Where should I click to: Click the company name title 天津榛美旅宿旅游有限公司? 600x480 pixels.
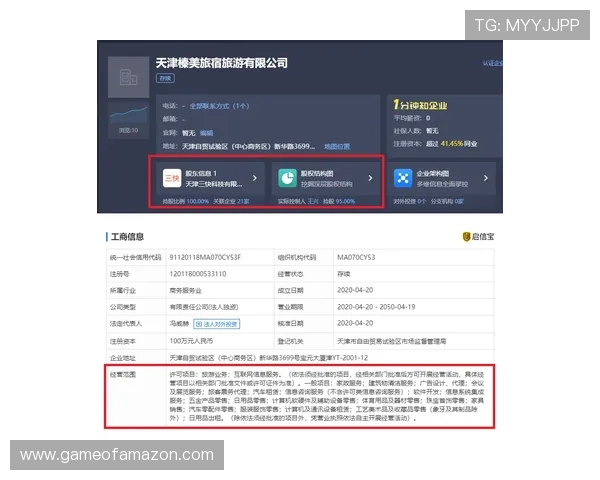[x=222, y=63]
